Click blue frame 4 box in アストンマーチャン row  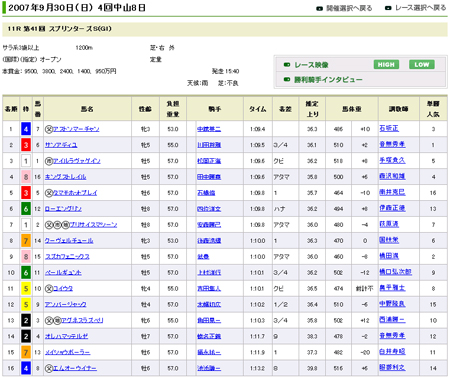[x=26, y=129]
